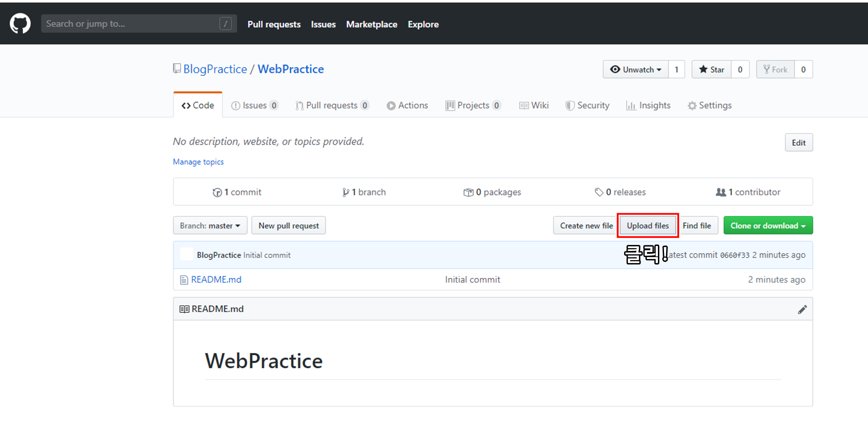Expand the Branch: master dropdown

tap(210, 225)
